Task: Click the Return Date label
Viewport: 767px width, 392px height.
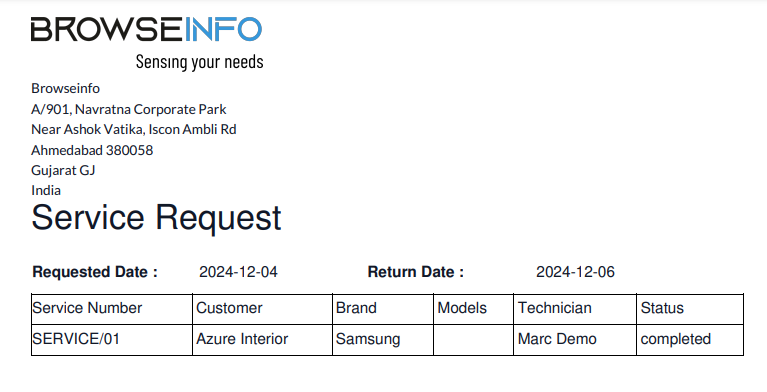Action: tap(416, 272)
